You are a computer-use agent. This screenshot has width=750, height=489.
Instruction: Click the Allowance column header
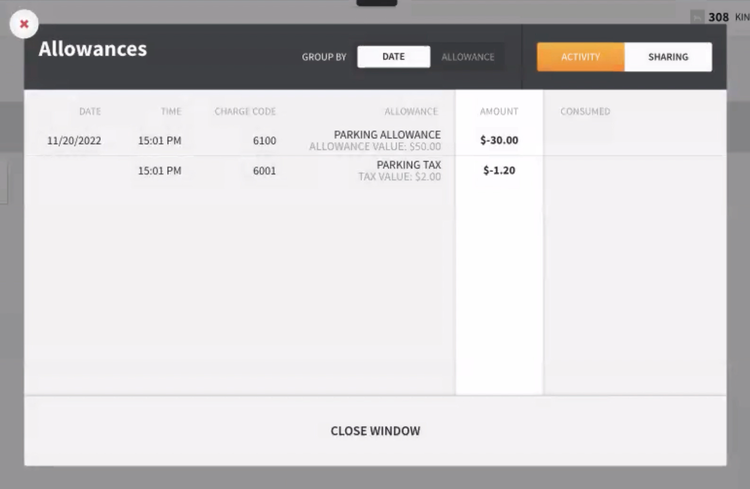tap(411, 111)
